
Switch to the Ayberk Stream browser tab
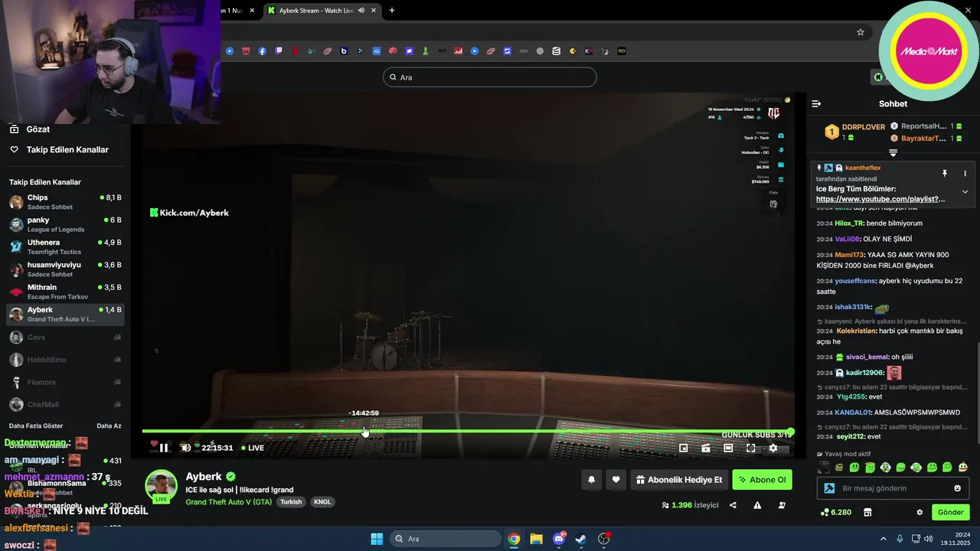click(x=322, y=11)
